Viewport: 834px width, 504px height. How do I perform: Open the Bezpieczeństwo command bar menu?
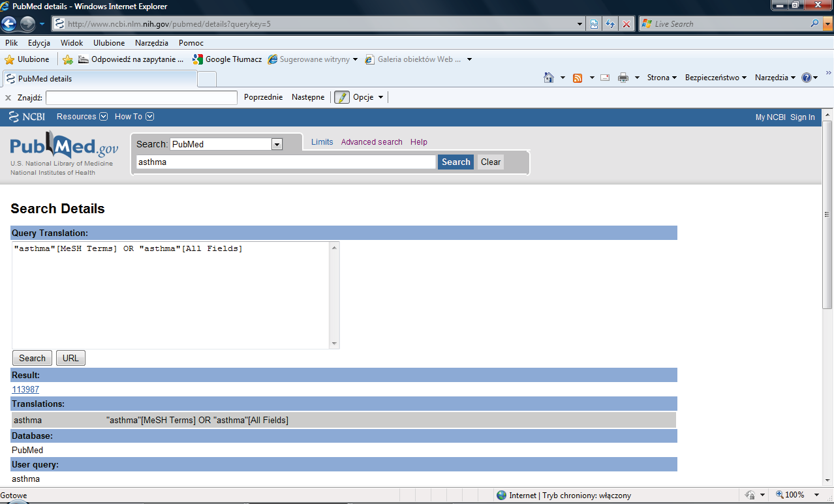tap(716, 78)
